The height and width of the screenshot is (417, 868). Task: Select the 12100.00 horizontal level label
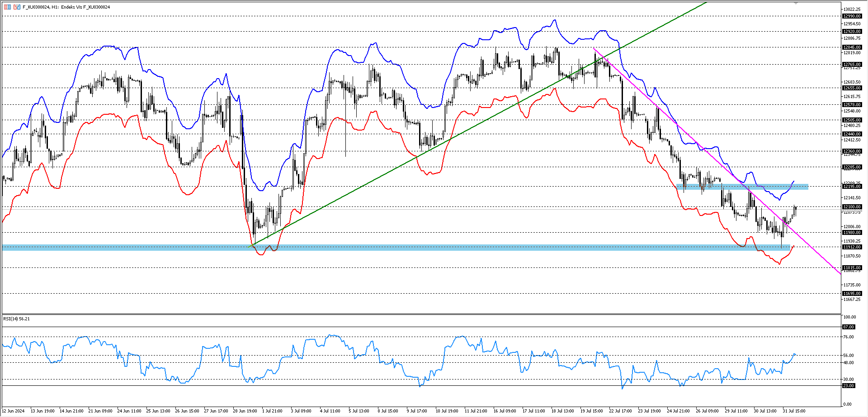(x=852, y=207)
